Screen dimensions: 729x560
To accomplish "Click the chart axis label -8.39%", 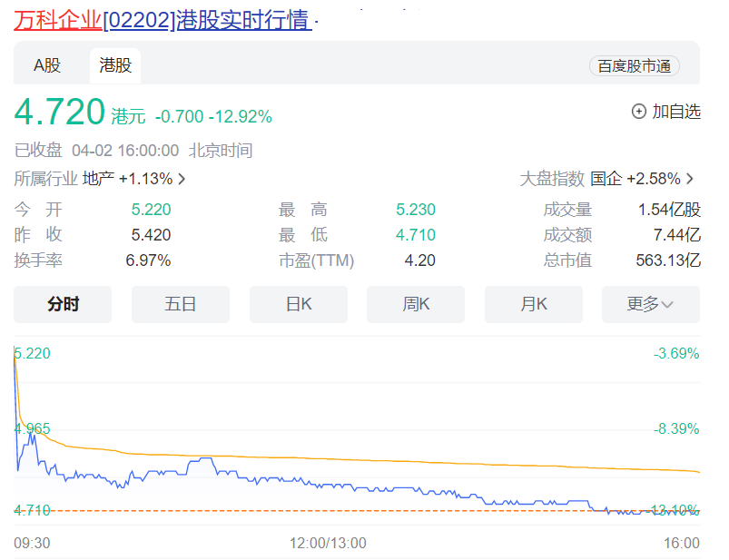I will (676, 428).
